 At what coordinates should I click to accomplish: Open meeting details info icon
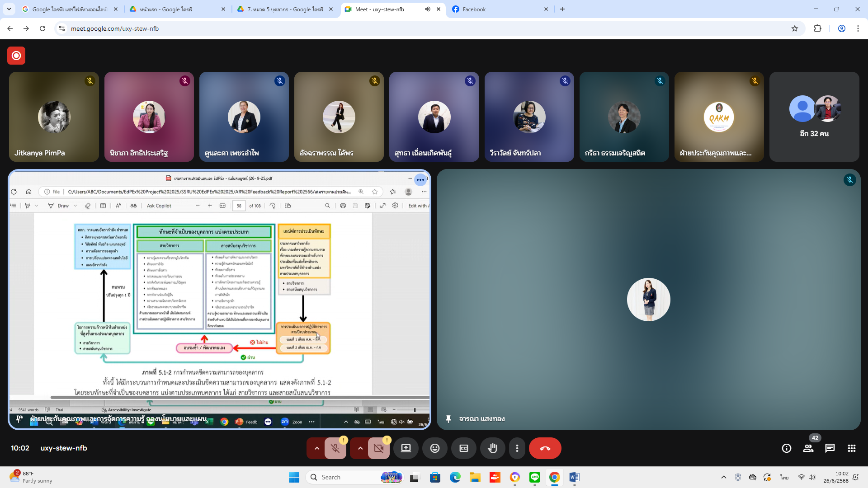tap(786, 448)
